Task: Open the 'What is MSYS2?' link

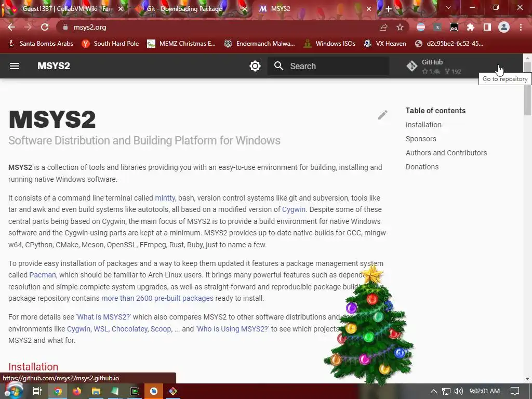Action: (x=103, y=317)
